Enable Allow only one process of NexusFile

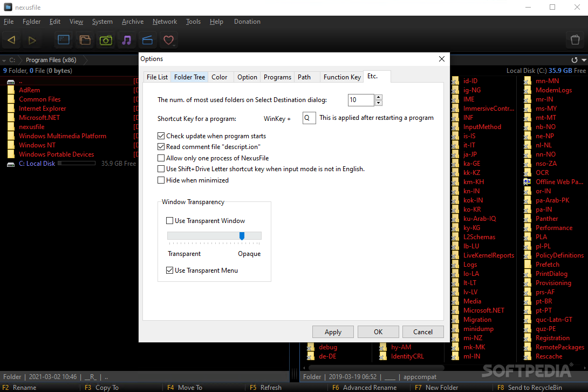(161, 158)
